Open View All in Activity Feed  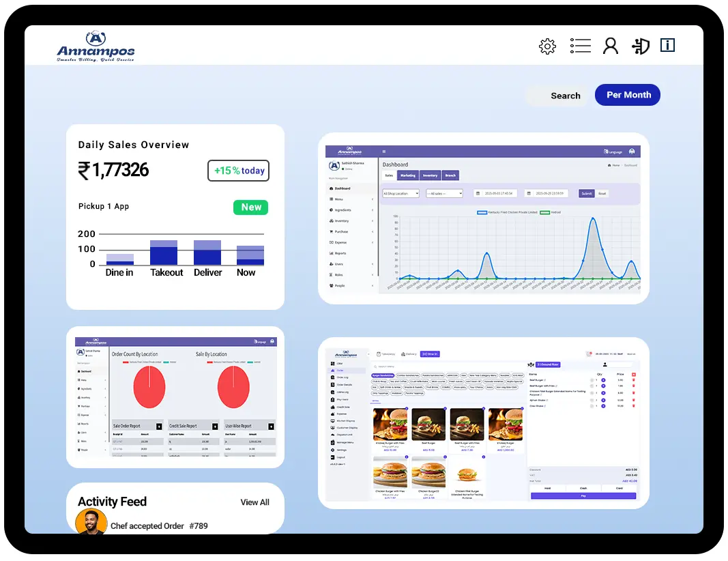(254, 502)
